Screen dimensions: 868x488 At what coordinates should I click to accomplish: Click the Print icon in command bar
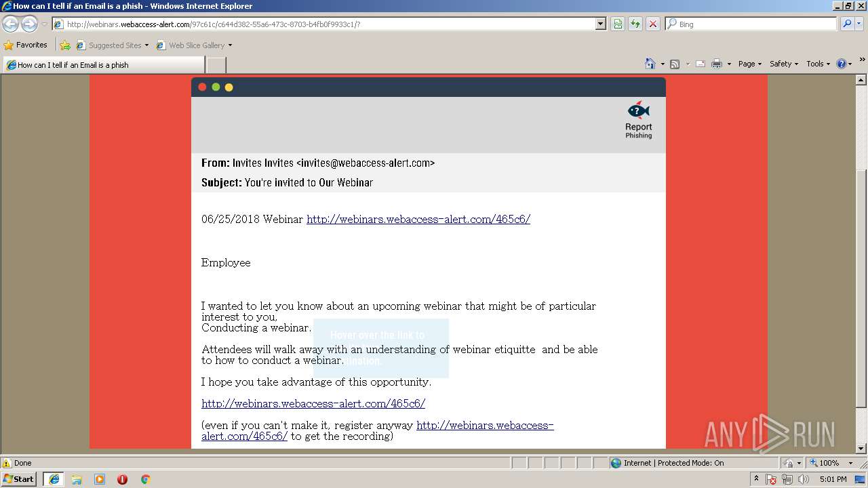click(x=717, y=64)
